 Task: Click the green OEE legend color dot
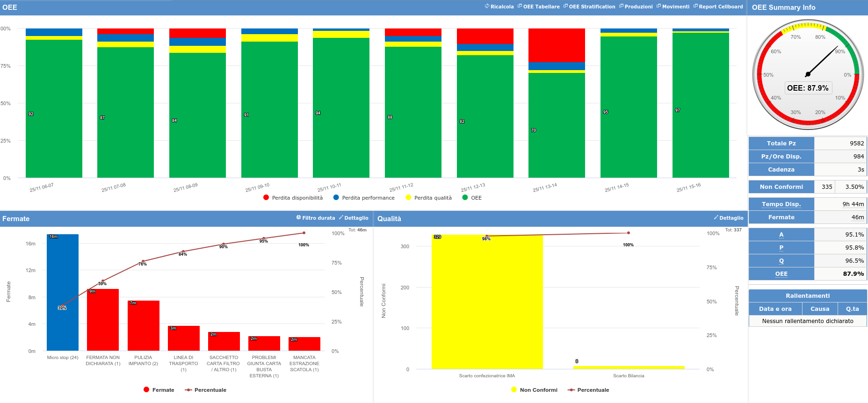465,198
